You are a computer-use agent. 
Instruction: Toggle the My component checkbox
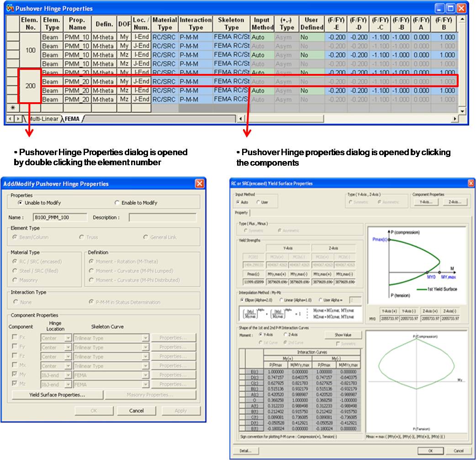(x=15, y=375)
